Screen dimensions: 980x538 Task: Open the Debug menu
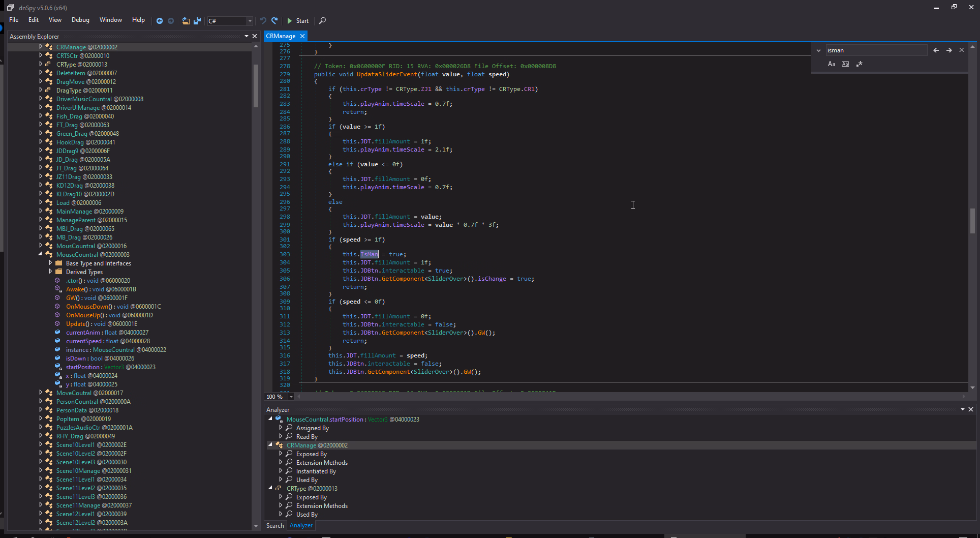point(80,20)
